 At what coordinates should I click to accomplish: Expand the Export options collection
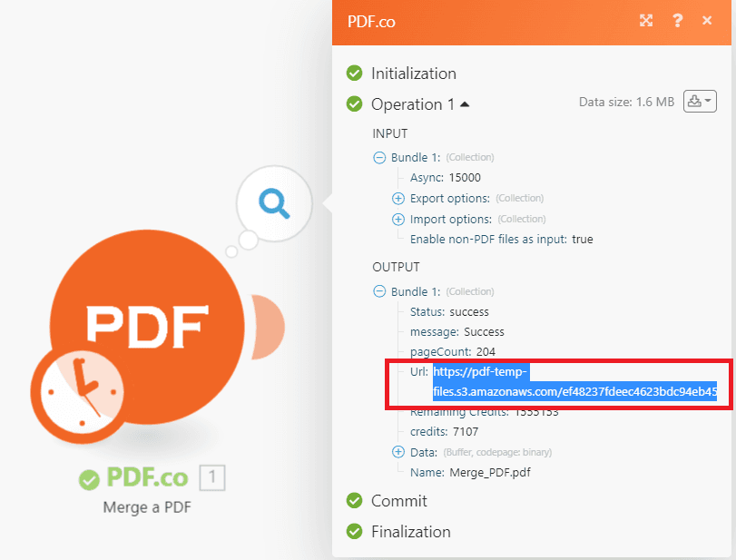pos(397,198)
